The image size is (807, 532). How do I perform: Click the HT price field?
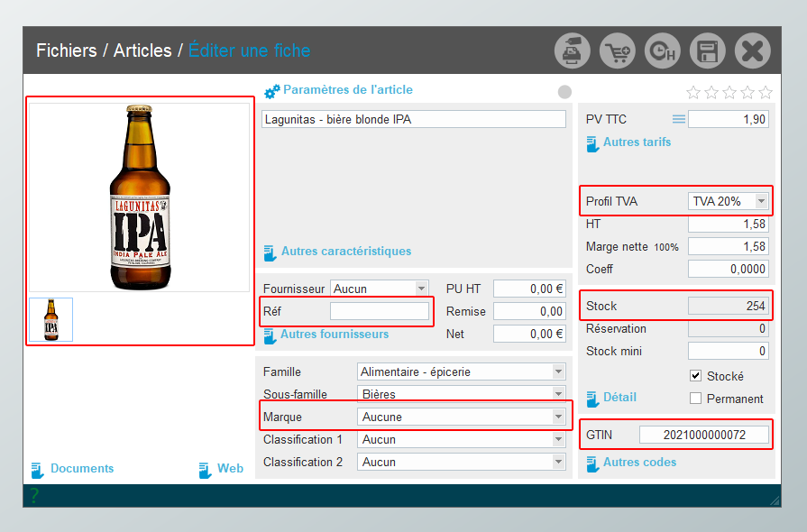[729, 224]
